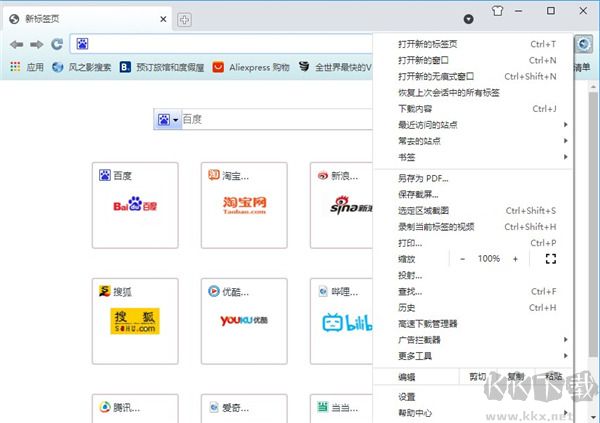
Task: Open the skin shirt icon in title bar
Action: (x=497, y=11)
